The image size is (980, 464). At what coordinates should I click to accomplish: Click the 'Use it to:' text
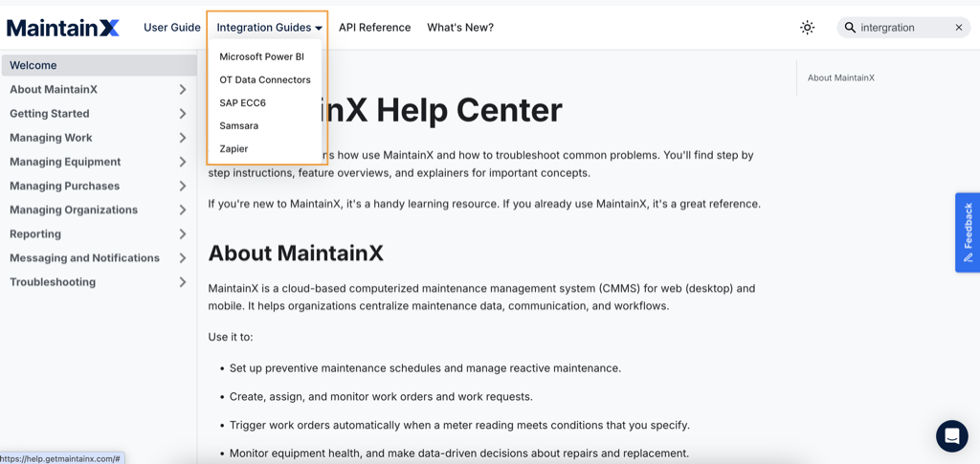230,337
